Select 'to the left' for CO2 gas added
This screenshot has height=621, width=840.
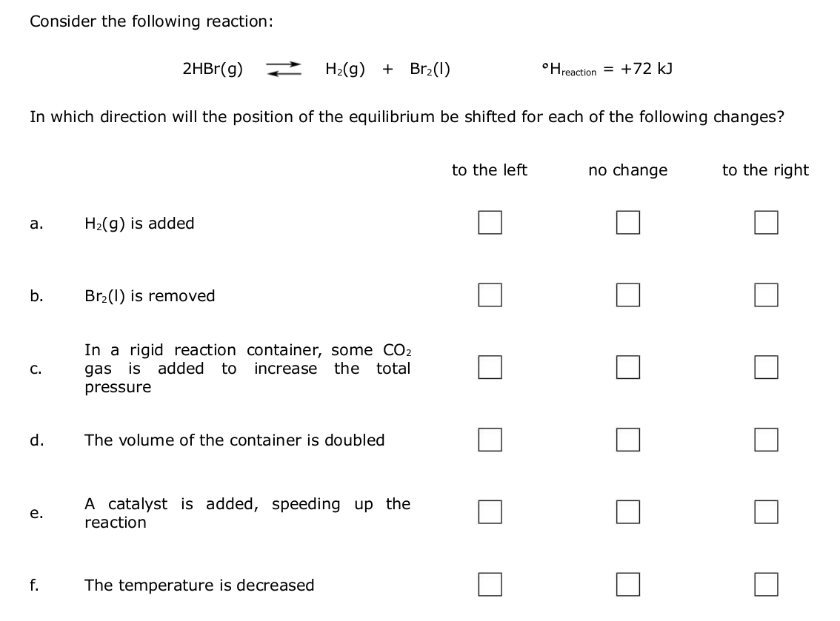coord(490,367)
